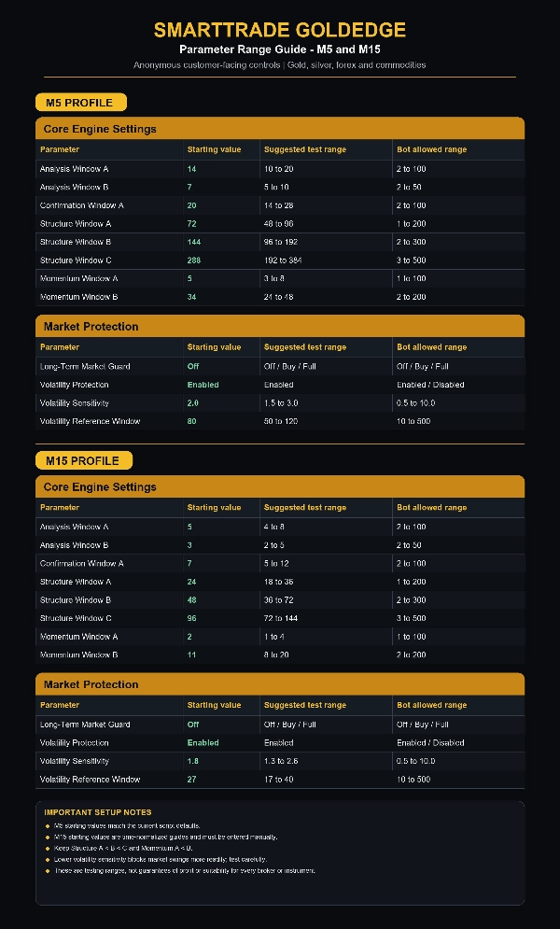The width and height of the screenshot is (560, 929).
Task: Click note "Keep Structure A < B < C"
Action: (123, 849)
